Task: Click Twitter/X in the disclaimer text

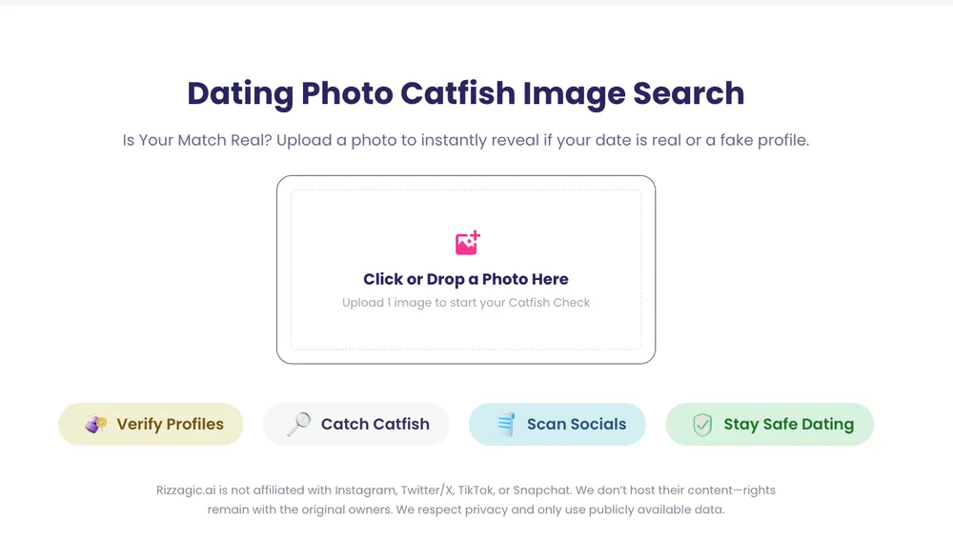Action: point(426,490)
